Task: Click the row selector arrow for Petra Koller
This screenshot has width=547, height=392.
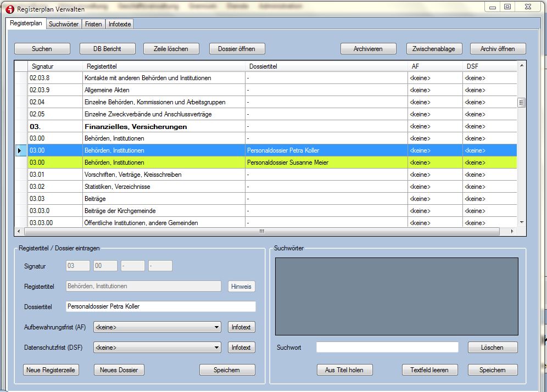Action: click(20, 150)
